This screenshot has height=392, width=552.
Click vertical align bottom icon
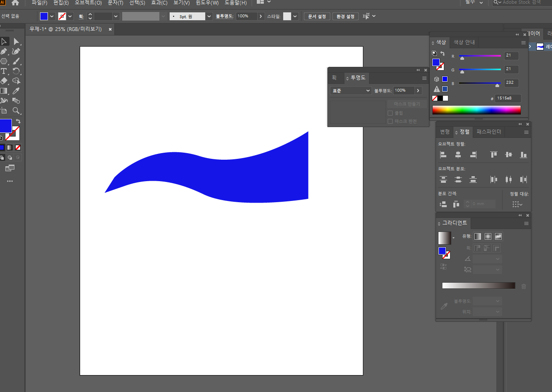524,155
